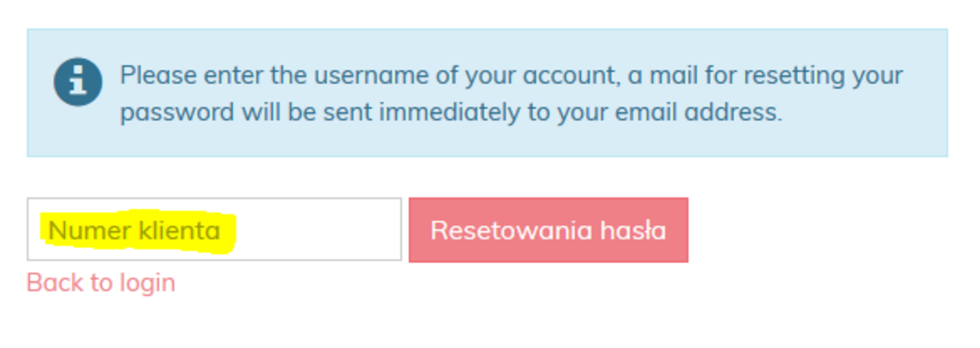Click the round icon left of the instructions
The height and width of the screenshot is (348, 980).
coord(77,82)
